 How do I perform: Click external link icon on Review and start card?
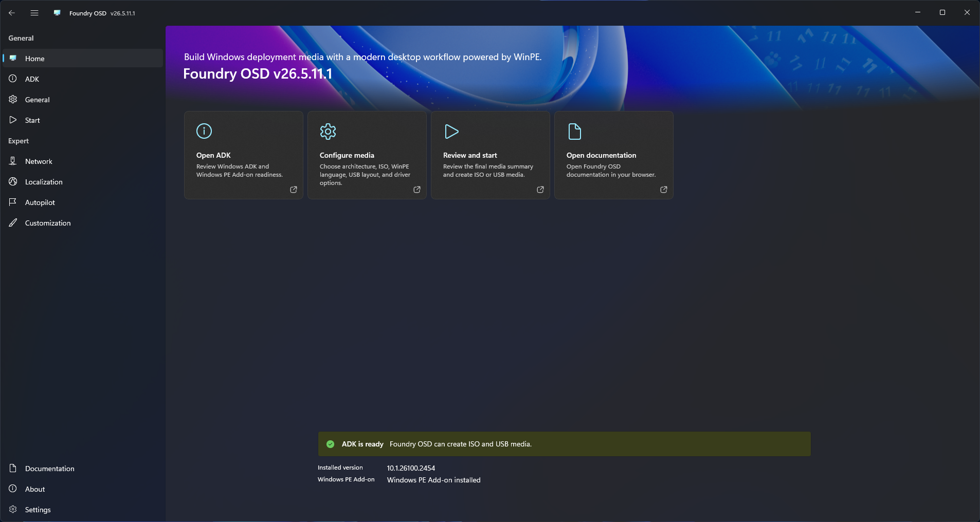point(540,190)
